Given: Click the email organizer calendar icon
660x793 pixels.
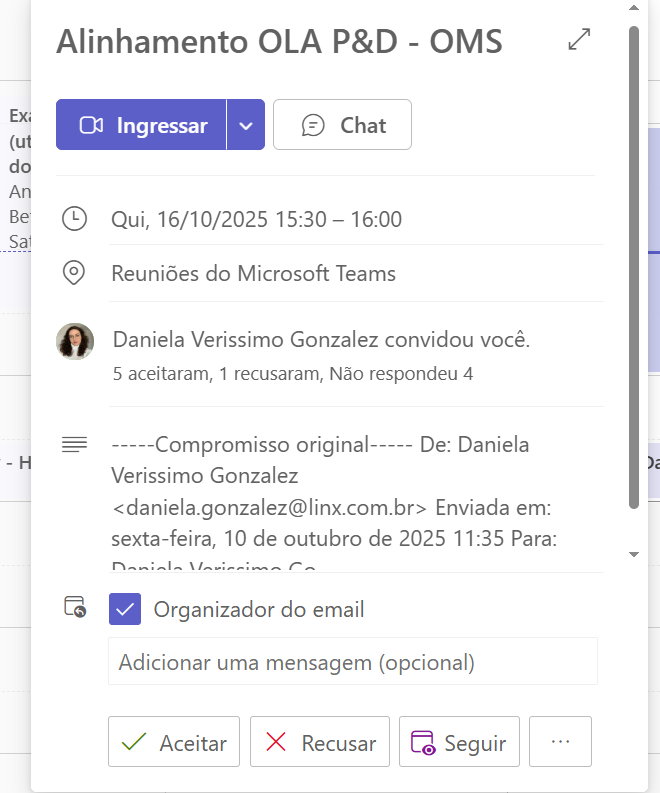Looking at the screenshot, I should pos(75,607).
